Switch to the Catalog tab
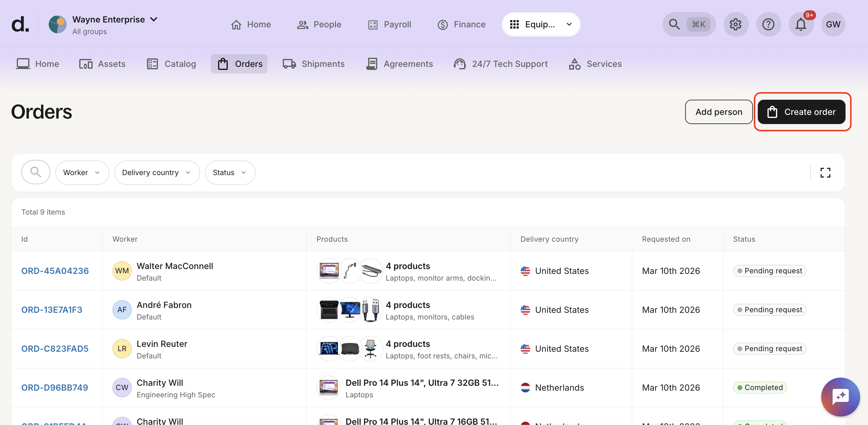 click(171, 64)
